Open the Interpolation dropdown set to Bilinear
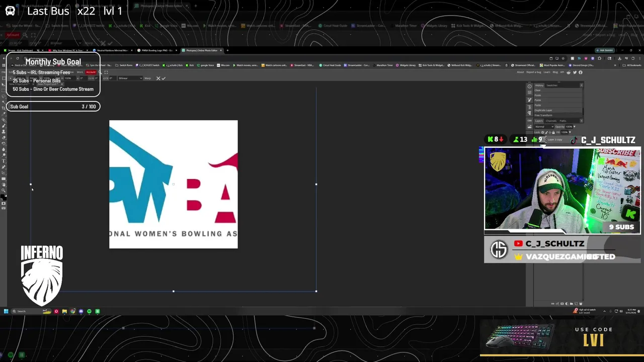644x362 pixels. coord(130,78)
